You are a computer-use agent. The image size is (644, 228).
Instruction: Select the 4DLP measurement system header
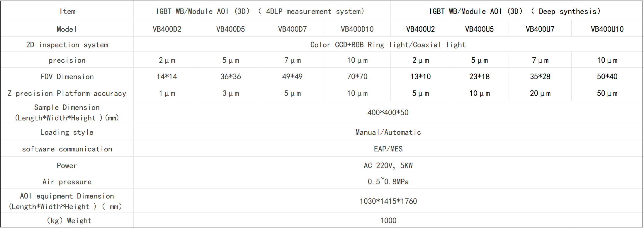click(x=260, y=11)
